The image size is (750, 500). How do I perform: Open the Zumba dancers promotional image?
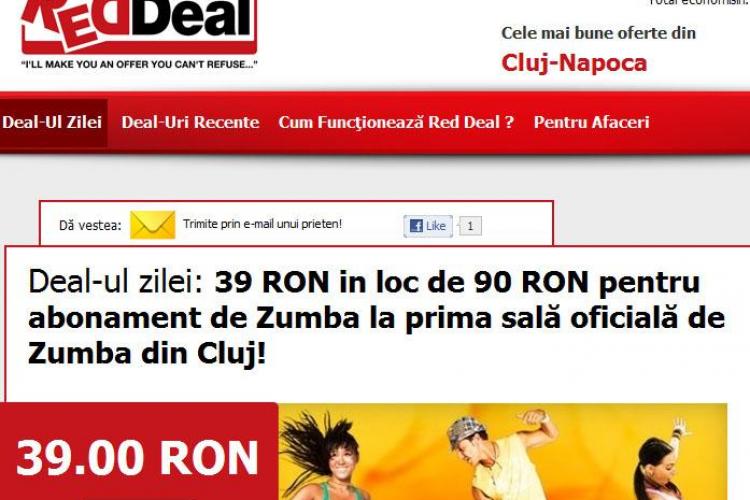(x=503, y=452)
